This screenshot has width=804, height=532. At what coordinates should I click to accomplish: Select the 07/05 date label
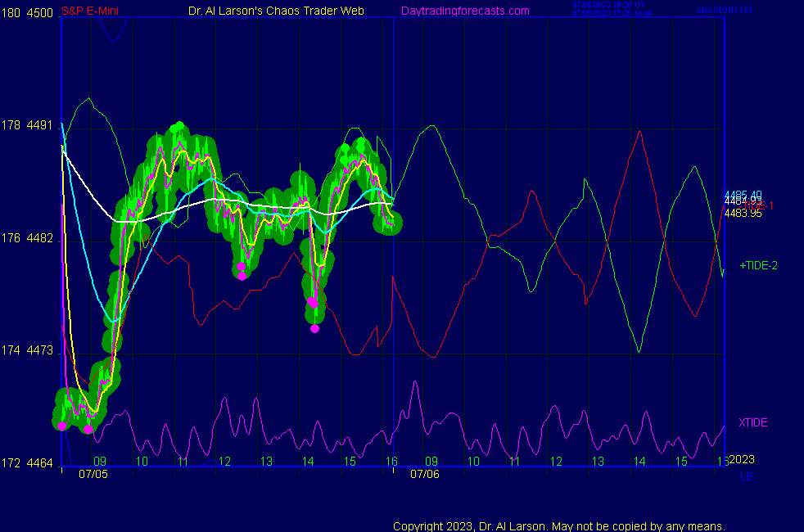pyautogui.click(x=93, y=474)
